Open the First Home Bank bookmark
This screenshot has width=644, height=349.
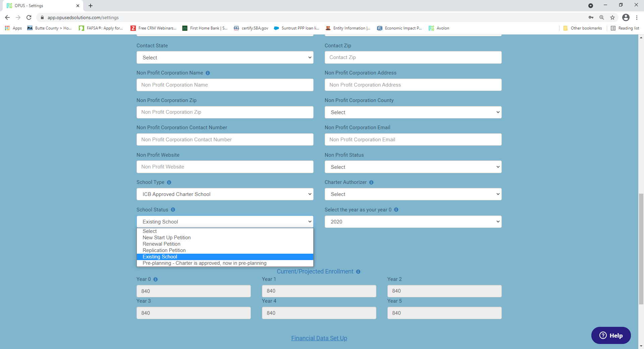[x=205, y=28]
